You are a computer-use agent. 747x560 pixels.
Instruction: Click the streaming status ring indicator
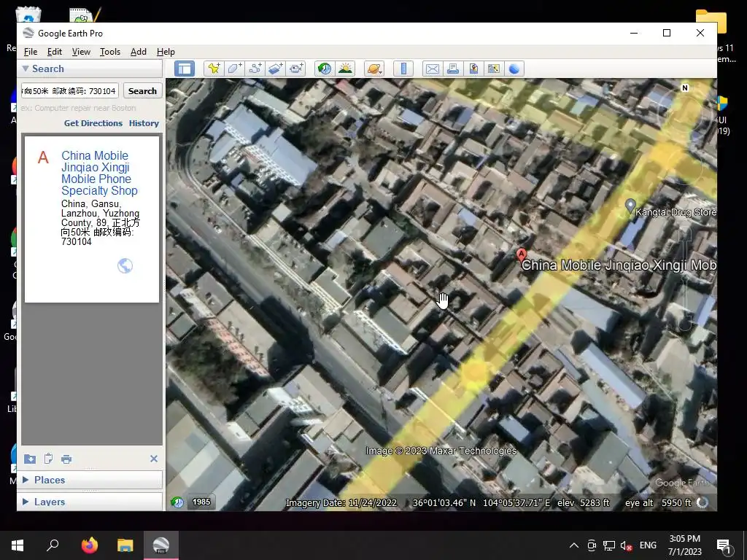click(703, 502)
